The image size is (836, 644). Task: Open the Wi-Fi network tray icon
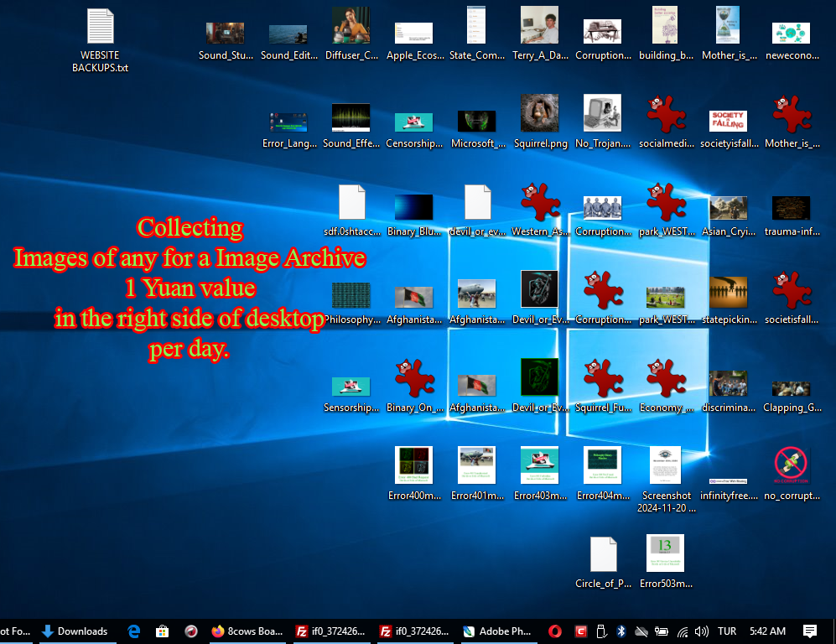coord(683,631)
